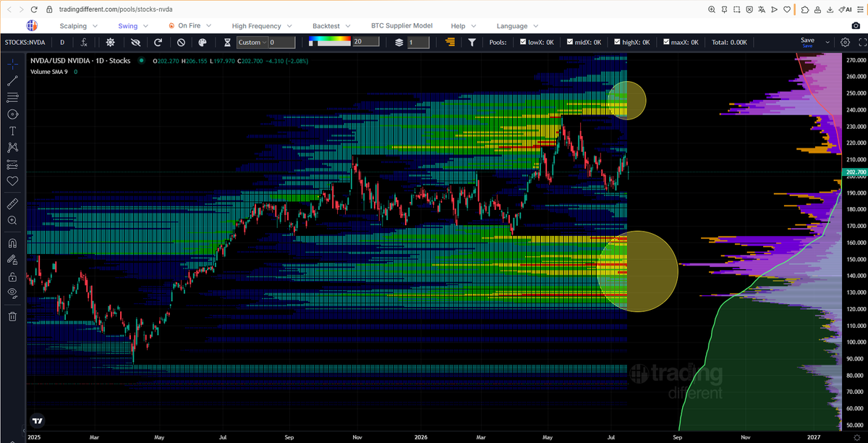Select the Text annotation tool
The image size is (868, 443).
point(12,131)
